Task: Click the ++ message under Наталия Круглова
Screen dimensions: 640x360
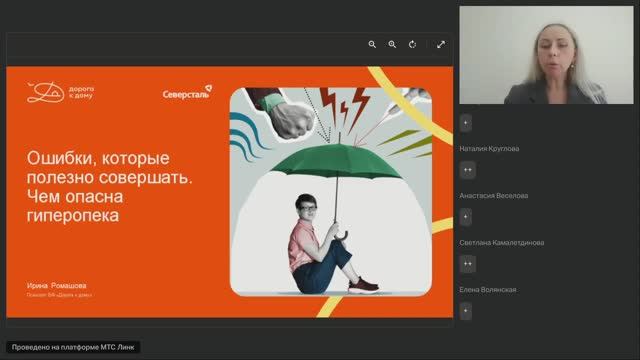Action: tap(468, 170)
